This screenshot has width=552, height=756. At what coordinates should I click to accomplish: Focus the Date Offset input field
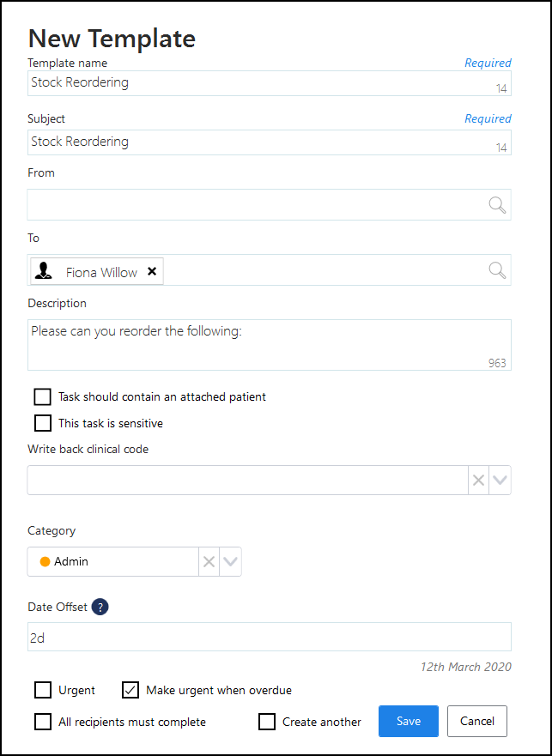tap(269, 637)
